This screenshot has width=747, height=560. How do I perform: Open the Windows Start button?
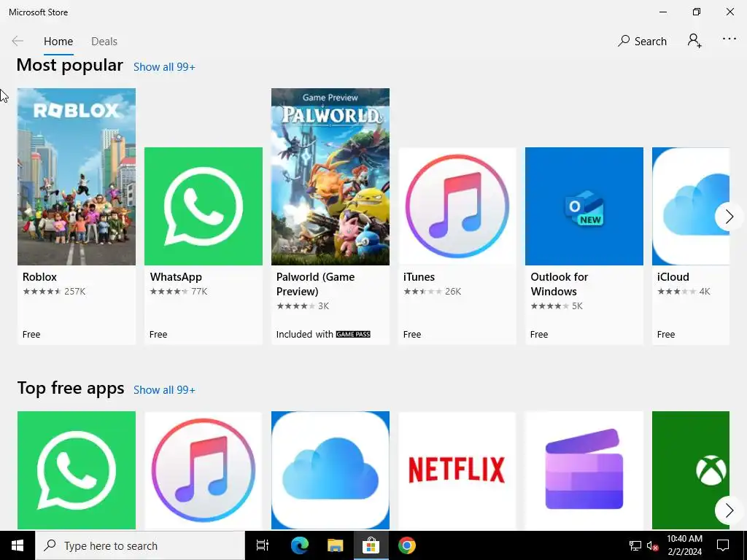click(x=18, y=545)
